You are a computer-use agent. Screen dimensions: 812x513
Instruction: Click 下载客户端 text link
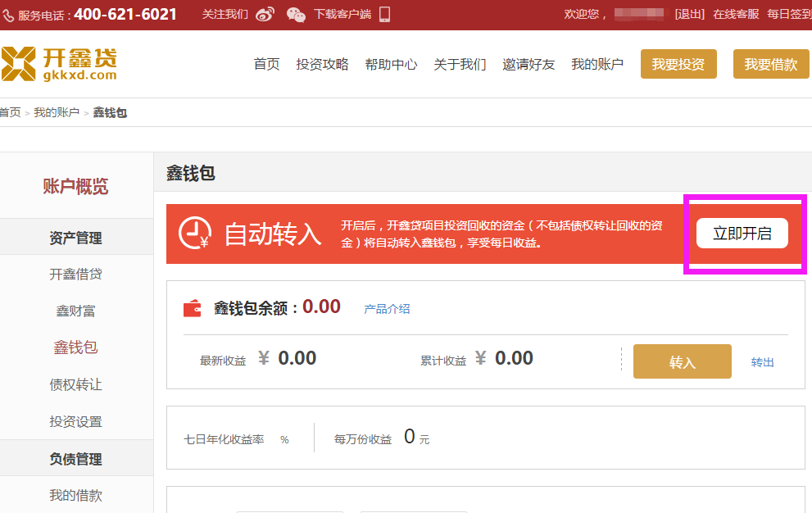pyautogui.click(x=342, y=15)
